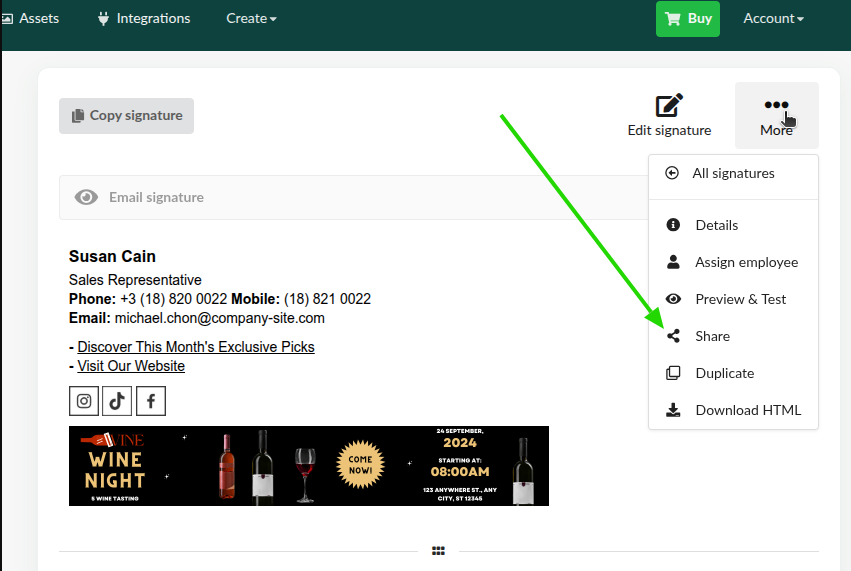Screen dimensions: 851x571
Task: Open the Account dropdown
Action: (x=773, y=19)
